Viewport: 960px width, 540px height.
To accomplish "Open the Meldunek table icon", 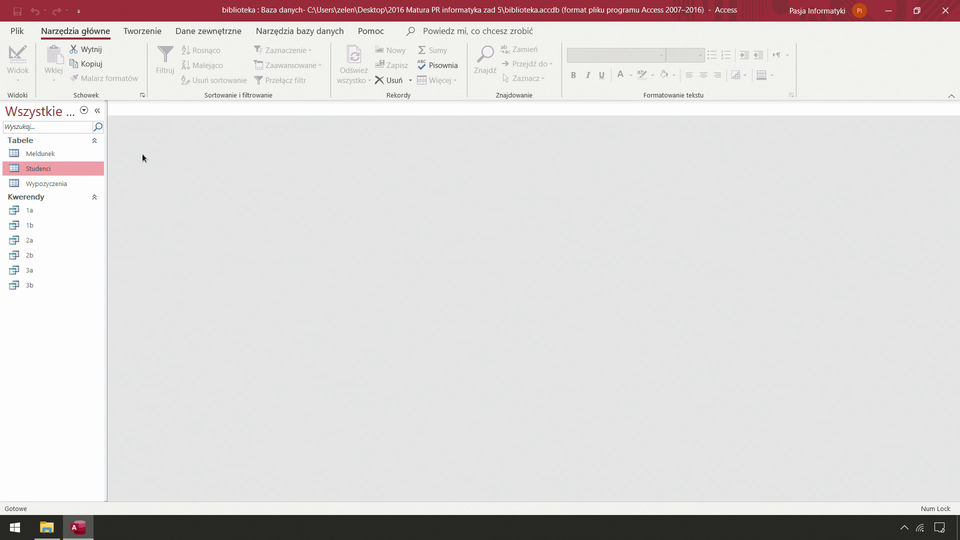I will tap(14, 154).
